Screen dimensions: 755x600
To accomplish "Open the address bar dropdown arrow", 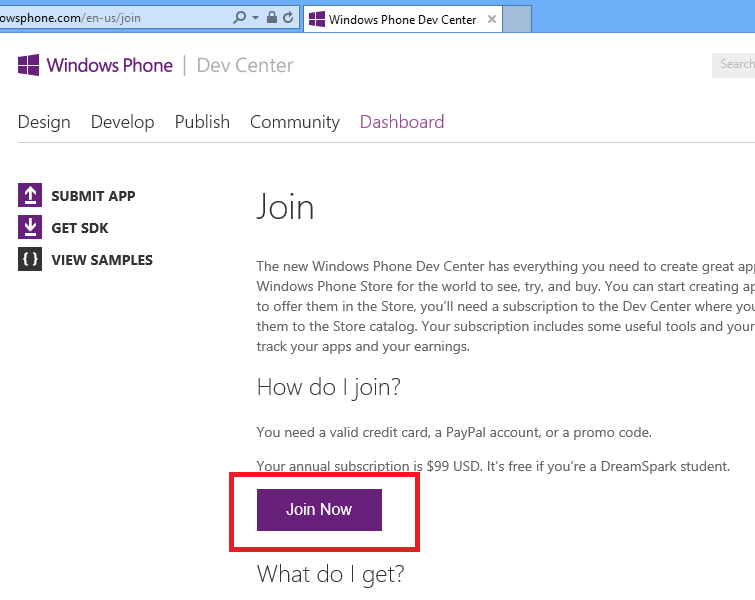I will [x=255, y=18].
